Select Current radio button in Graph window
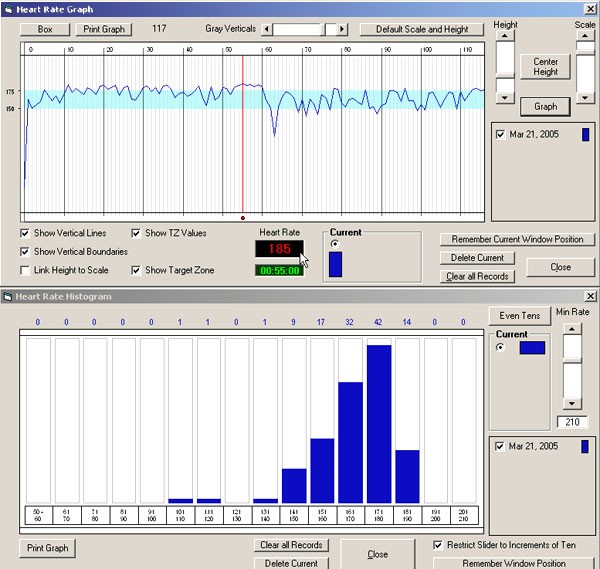The height and width of the screenshot is (569, 600). coord(335,244)
